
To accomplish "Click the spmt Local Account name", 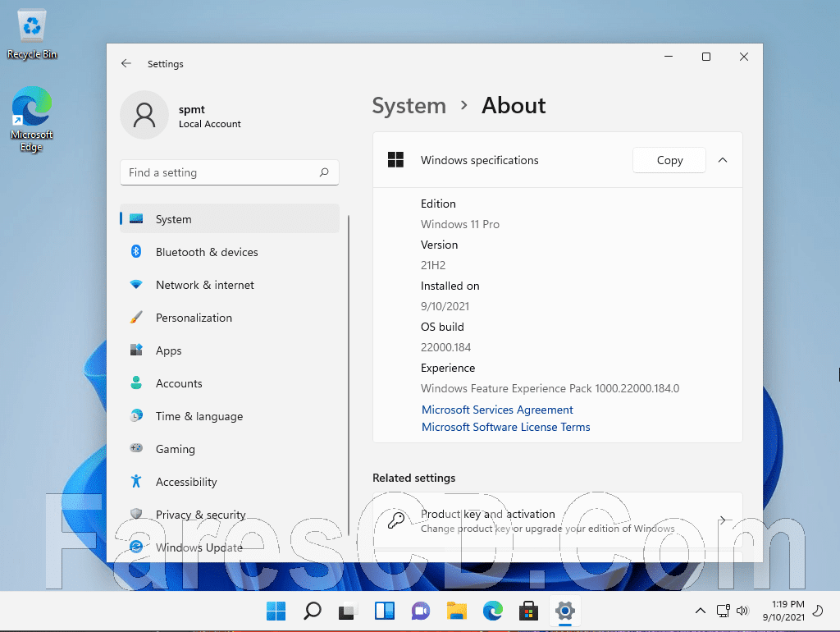I will click(x=209, y=116).
